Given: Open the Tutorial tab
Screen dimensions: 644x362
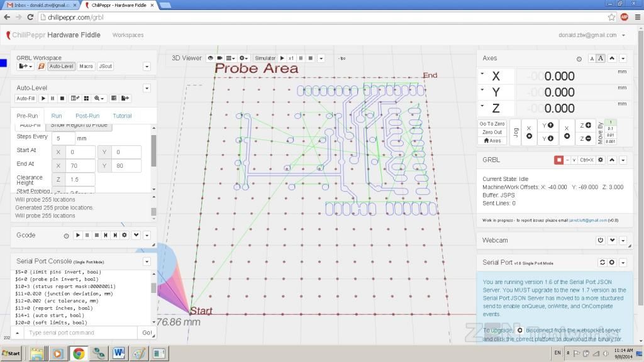Looking at the screenshot, I should coord(122,116).
